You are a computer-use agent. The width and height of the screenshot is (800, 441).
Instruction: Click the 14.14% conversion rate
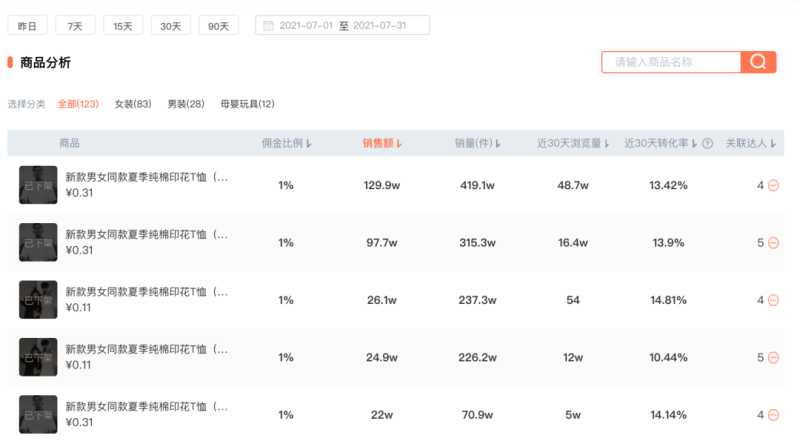pos(668,415)
